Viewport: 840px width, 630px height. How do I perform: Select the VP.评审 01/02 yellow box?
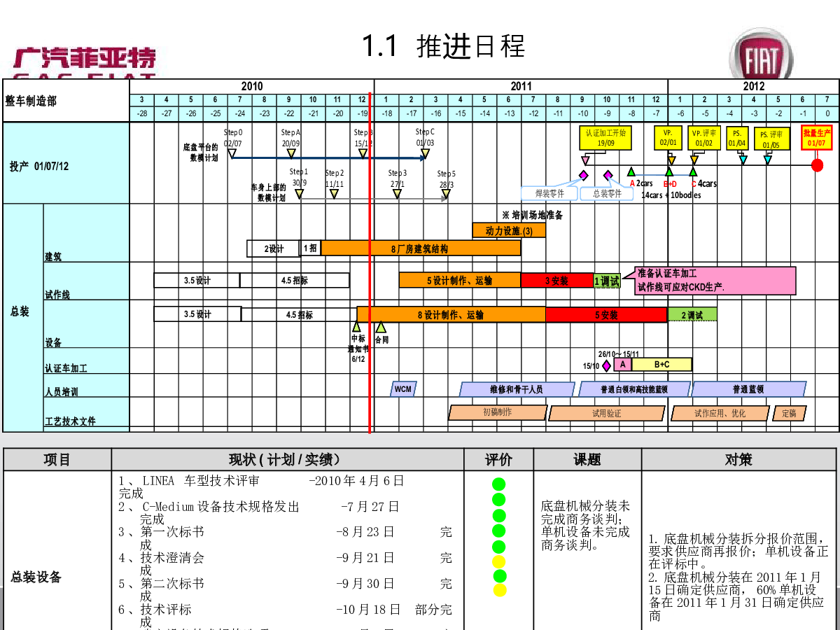tap(703, 138)
